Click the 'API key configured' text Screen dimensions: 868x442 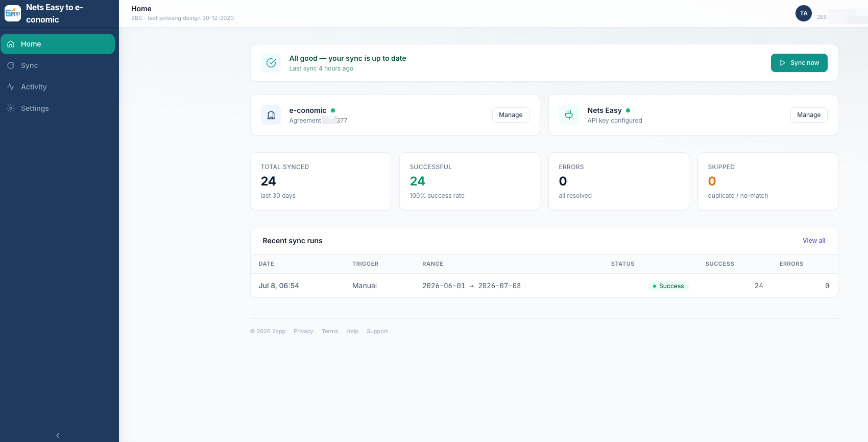[x=615, y=121]
